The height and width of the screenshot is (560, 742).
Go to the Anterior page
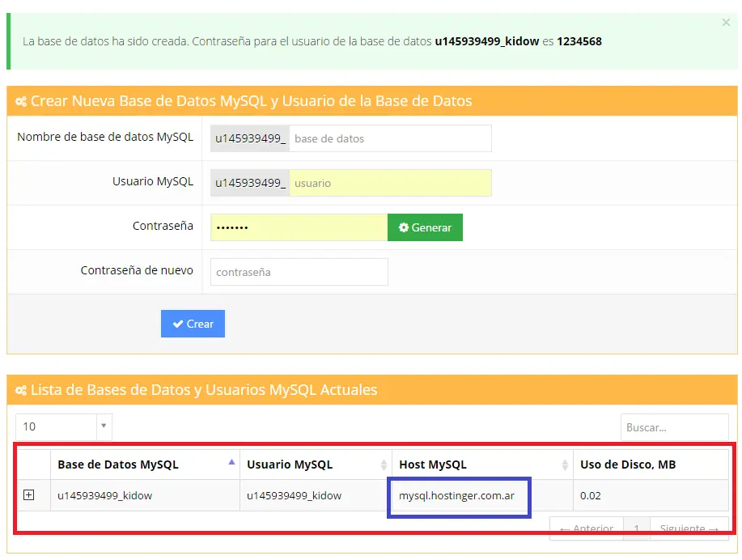pyautogui.click(x=587, y=528)
